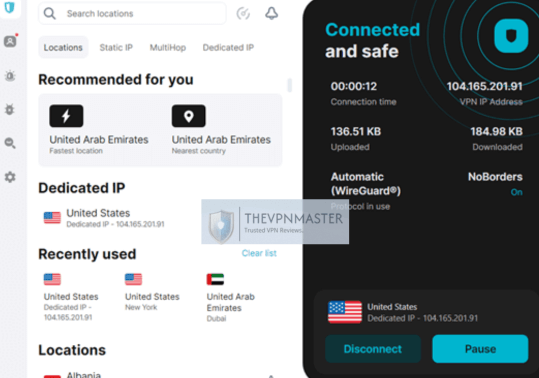Switch to the Locations tab
The image size is (539, 378).
pyautogui.click(x=63, y=47)
